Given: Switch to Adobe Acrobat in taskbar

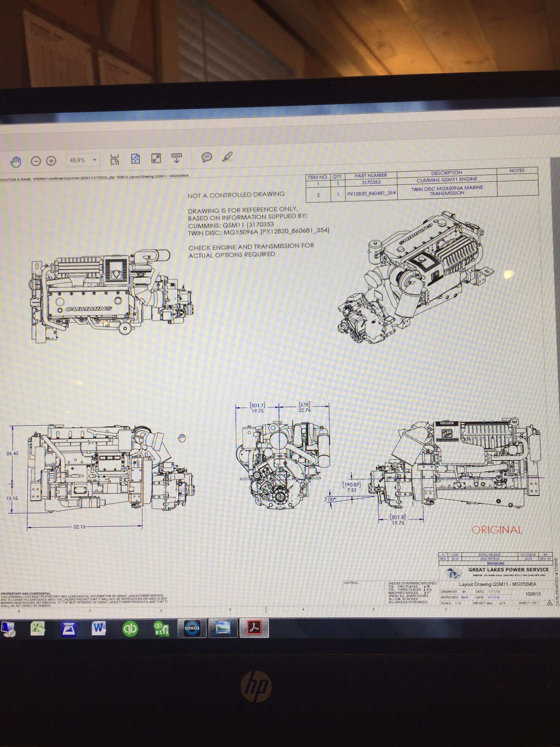Looking at the screenshot, I should point(254,627).
